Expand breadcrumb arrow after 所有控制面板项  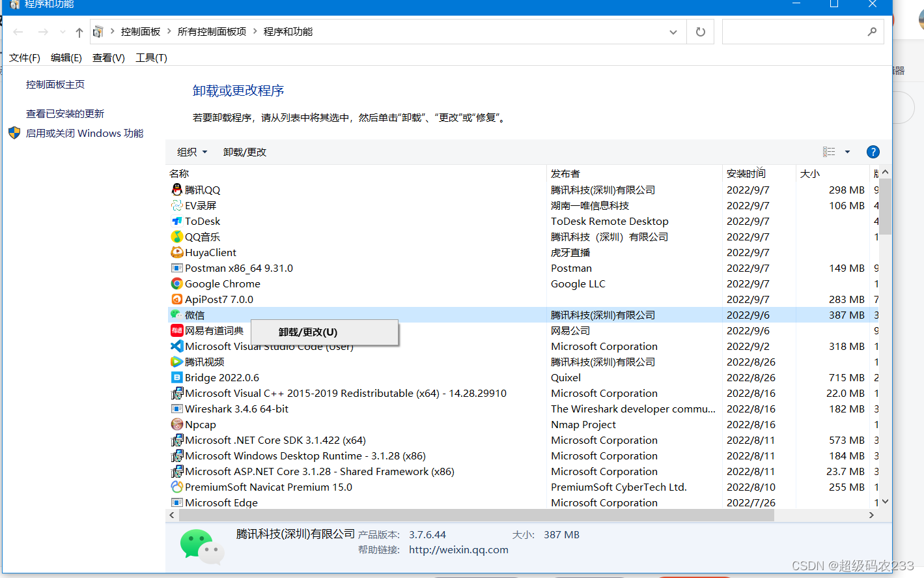[x=255, y=31]
